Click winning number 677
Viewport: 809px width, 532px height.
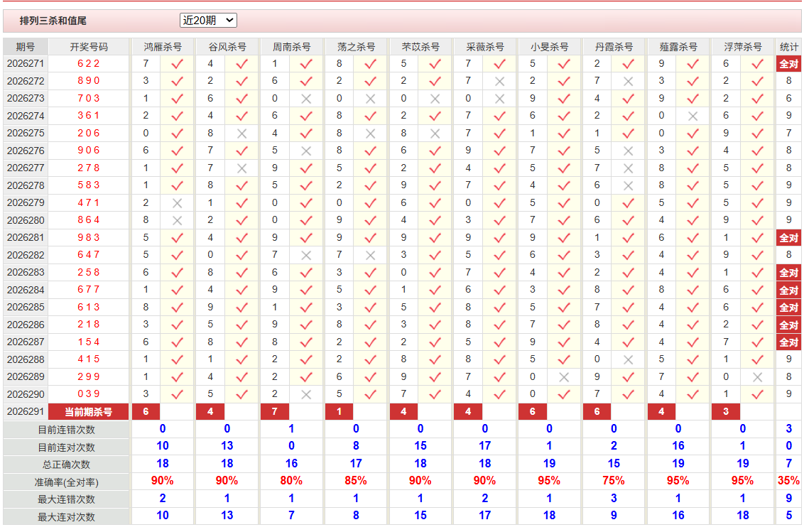click(89, 290)
